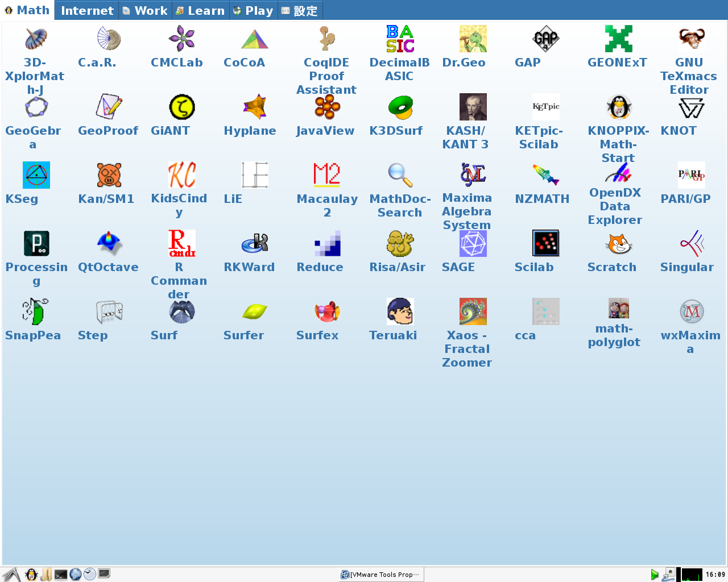The height and width of the screenshot is (582, 728).
Task: Open the 設定 settings tab
Action: [x=300, y=10]
